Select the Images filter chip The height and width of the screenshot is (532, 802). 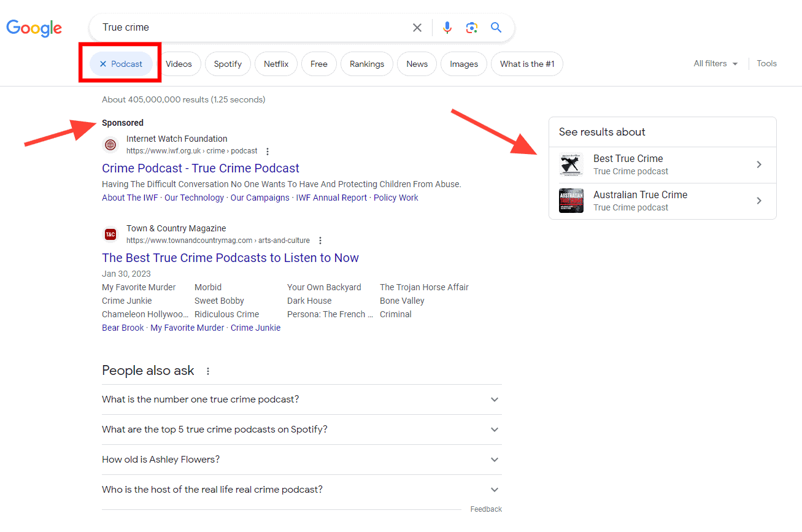pos(464,64)
